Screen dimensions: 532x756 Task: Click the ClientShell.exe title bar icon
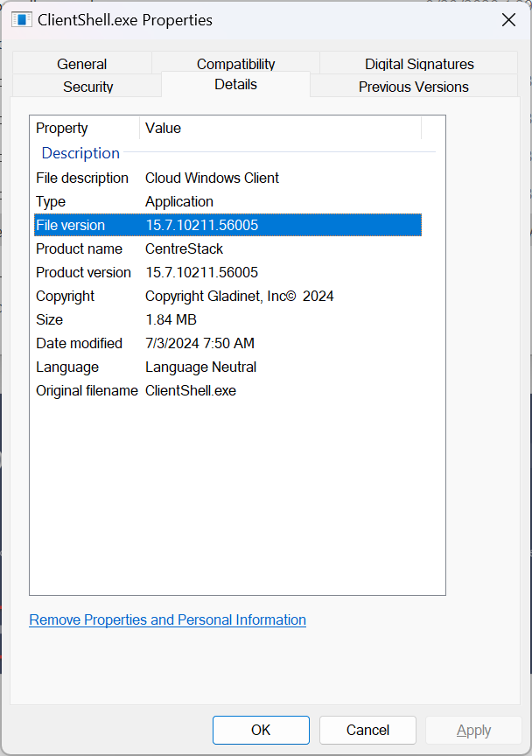click(22, 20)
